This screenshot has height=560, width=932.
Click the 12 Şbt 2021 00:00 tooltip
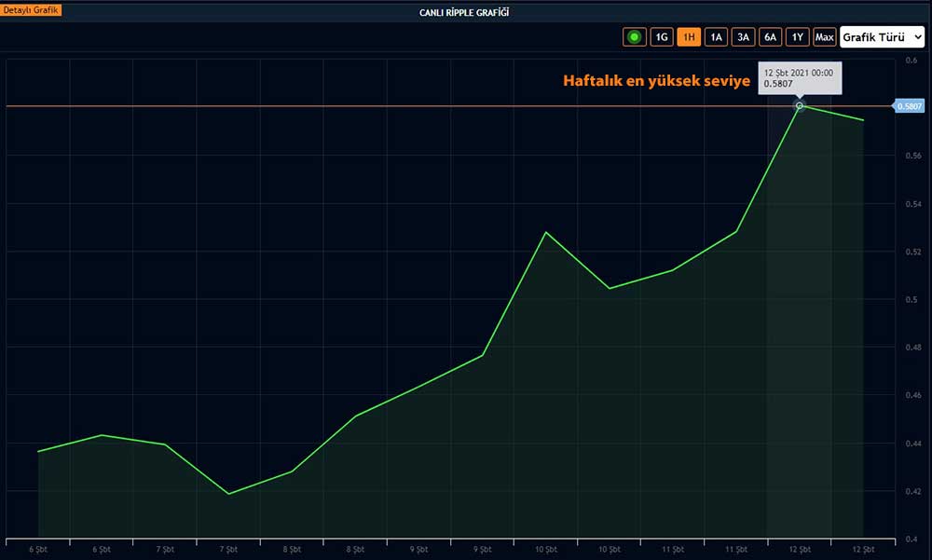pos(800,78)
